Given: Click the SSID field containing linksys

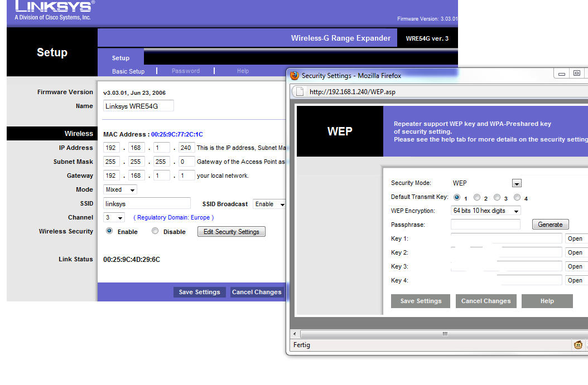Looking at the screenshot, I should pyautogui.click(x=147, y=203).
